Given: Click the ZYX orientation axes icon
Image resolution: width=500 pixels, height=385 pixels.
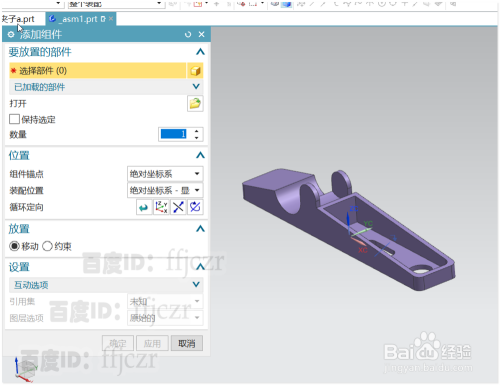Looking at the screenshot, I should (161, 207).
